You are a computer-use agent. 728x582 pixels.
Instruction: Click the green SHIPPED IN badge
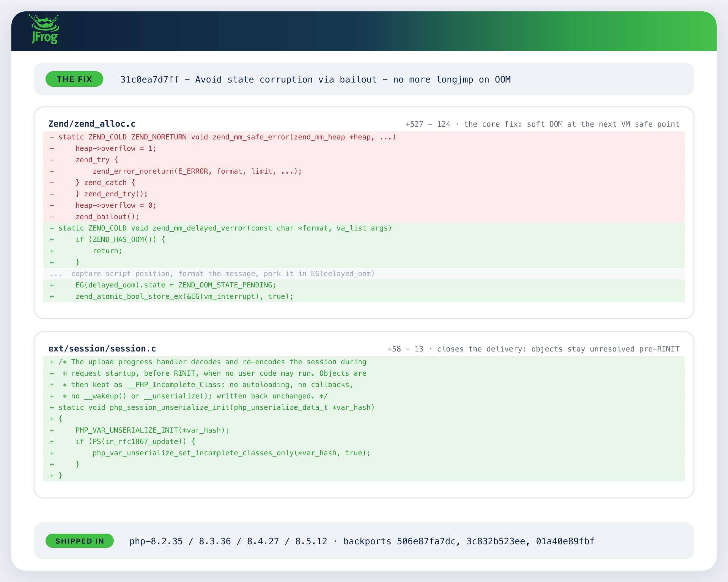coord(80,541)
